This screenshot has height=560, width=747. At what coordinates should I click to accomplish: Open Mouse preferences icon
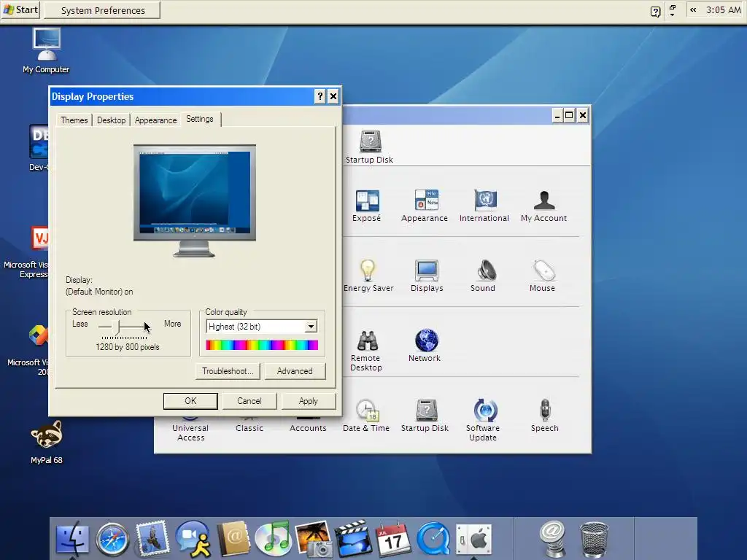[543, 276]
